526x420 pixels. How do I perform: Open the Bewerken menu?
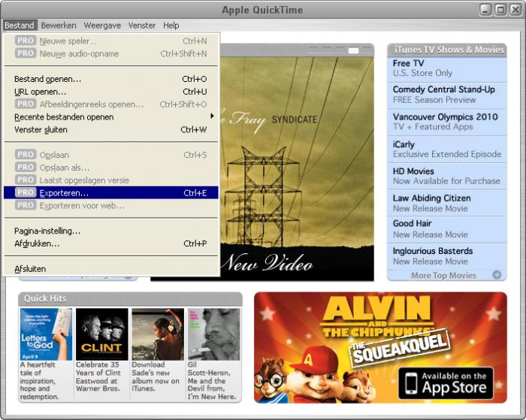click(59, 26)
